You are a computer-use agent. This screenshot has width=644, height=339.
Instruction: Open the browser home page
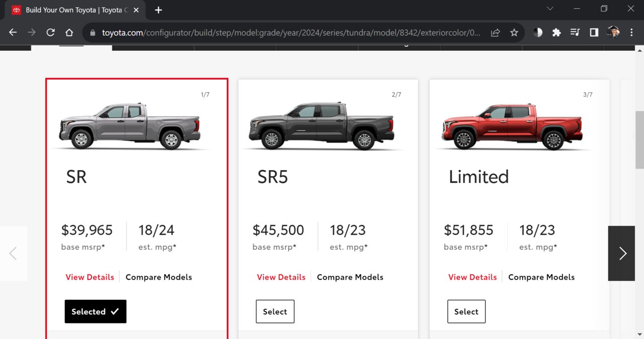tap(69, 32)
